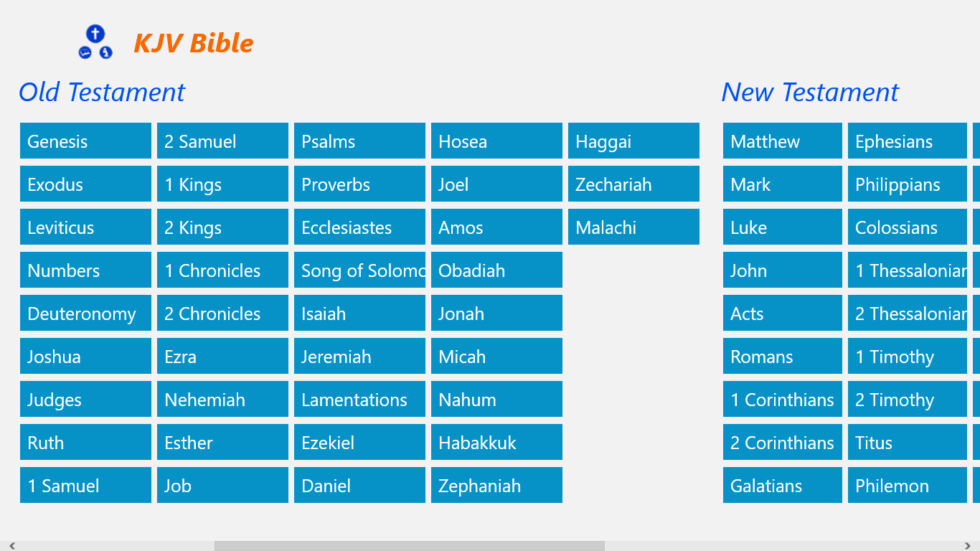
Task: Select the Philemon tile
Action: (907, 486)
